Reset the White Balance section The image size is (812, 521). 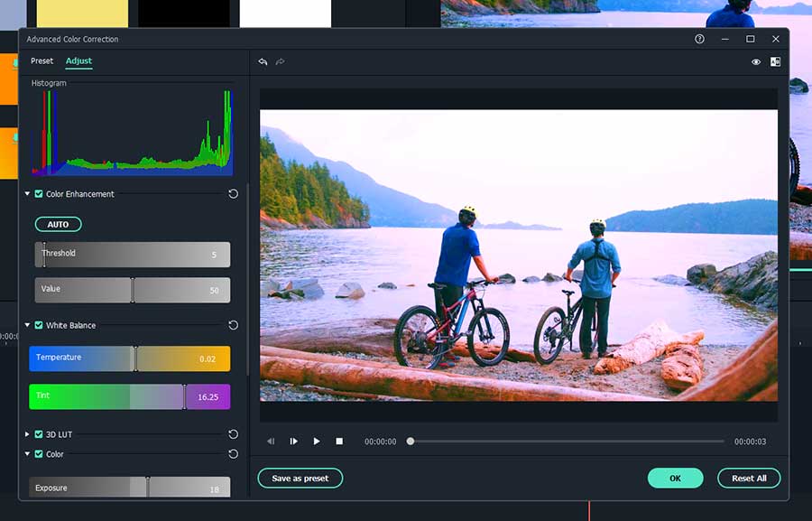(234, 325)
